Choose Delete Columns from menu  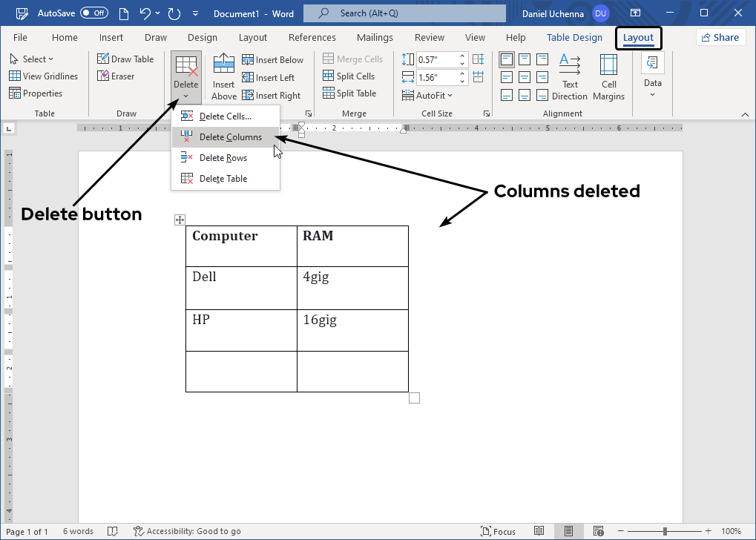point(230,137)
